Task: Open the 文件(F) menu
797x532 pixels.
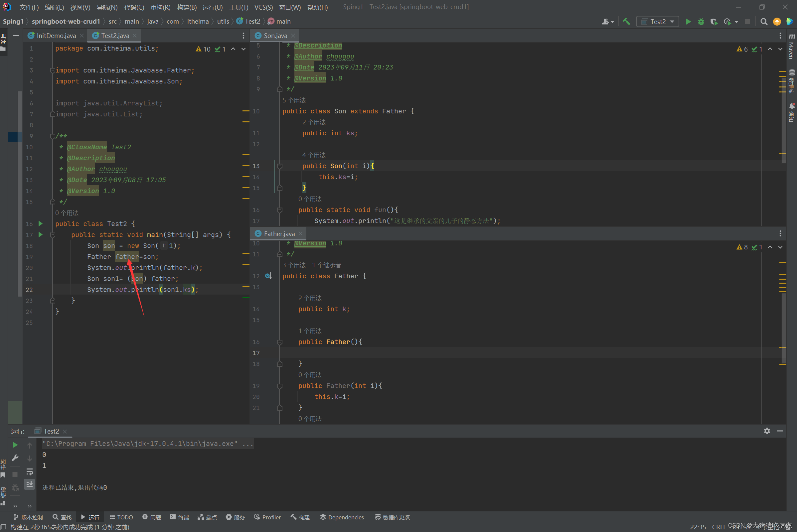Action: coord(29,7)
